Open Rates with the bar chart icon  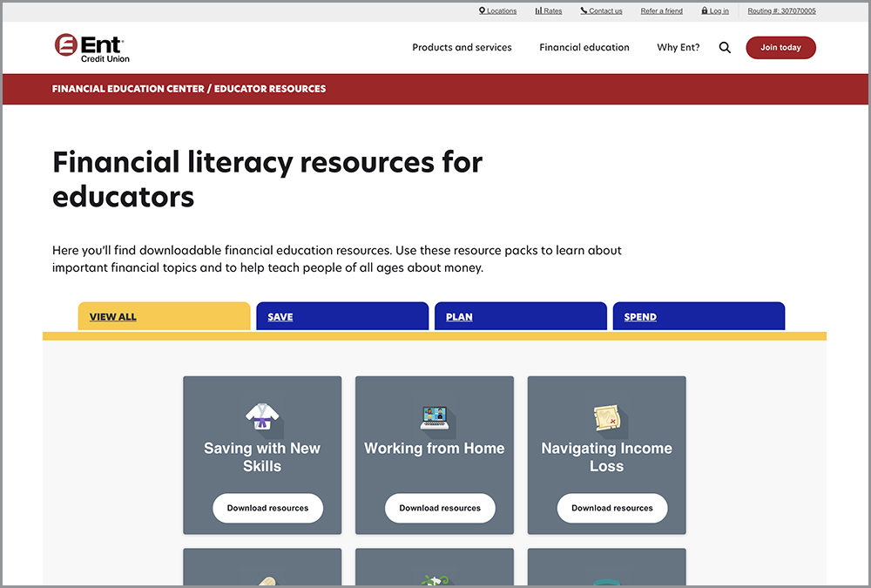538,10
